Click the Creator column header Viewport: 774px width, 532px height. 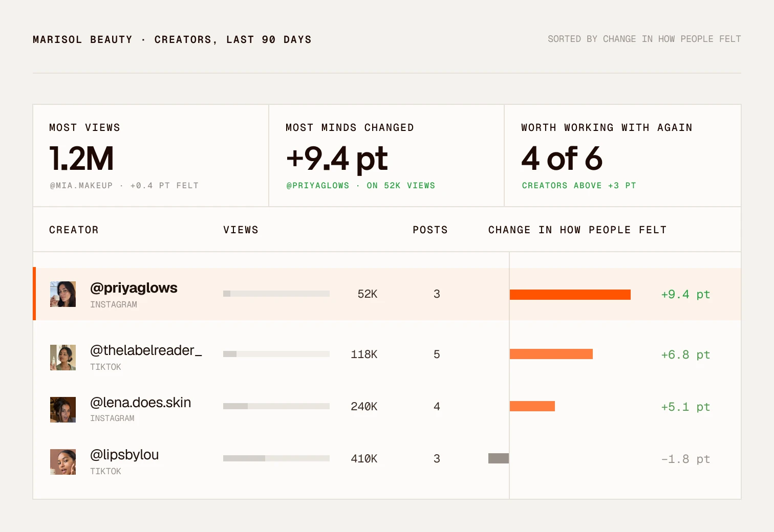coord(74,230)
